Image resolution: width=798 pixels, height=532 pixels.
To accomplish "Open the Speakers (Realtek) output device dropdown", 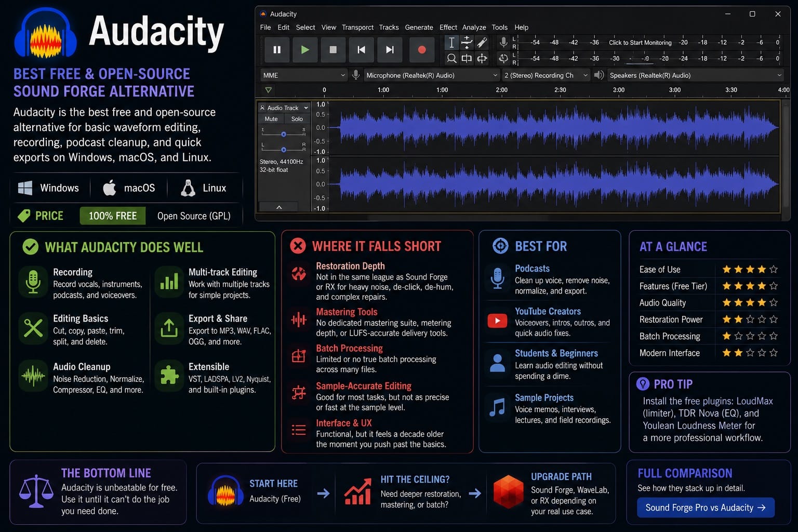I will coord(695,75).
